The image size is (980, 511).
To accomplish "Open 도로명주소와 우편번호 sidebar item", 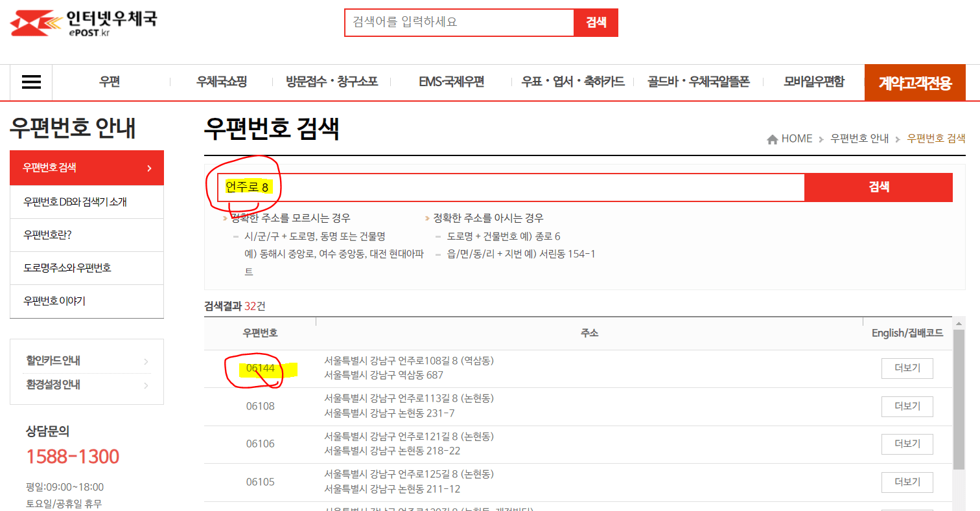I will tap(68, 268).
